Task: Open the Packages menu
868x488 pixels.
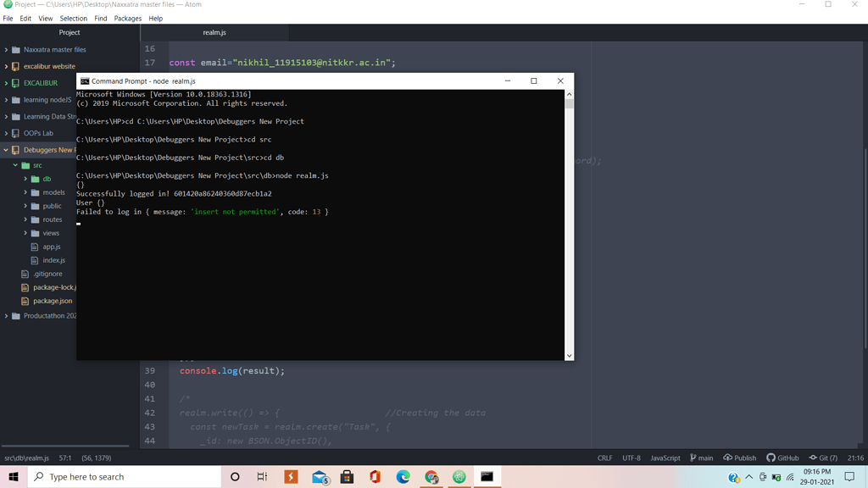Action: pyautogui.click(x=128, y=18)
